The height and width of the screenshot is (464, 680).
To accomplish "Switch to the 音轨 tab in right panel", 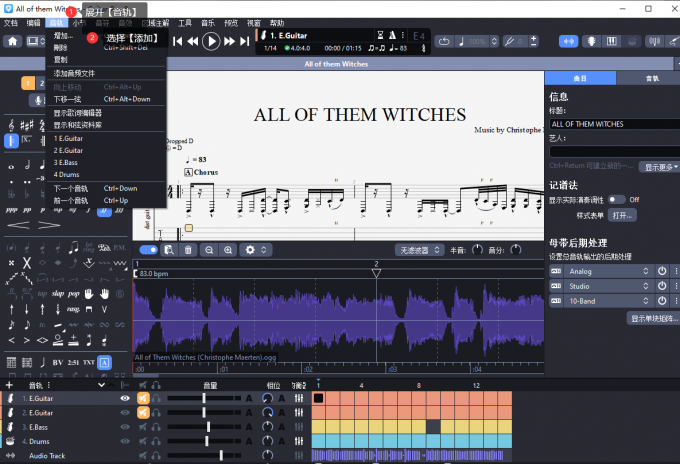I will point(652,77).
